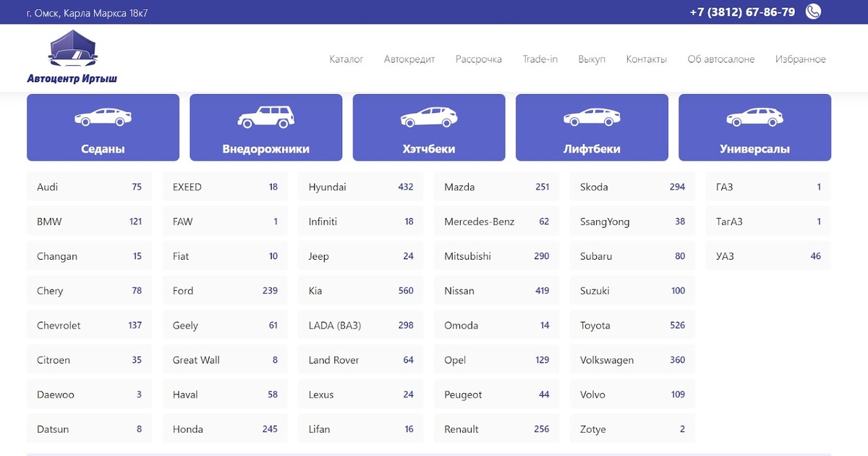The image size is (868, 456).
Task: Open Toyota brand listing
Action: [x=633, y=326]
